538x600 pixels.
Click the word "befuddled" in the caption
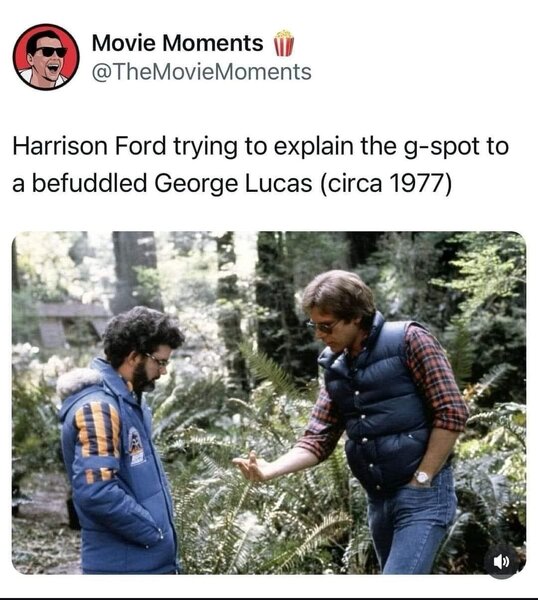point(90,183)
